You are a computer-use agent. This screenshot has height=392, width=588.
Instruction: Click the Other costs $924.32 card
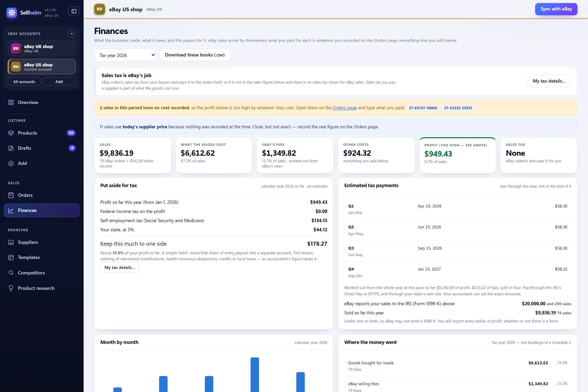tap(376, 155)
